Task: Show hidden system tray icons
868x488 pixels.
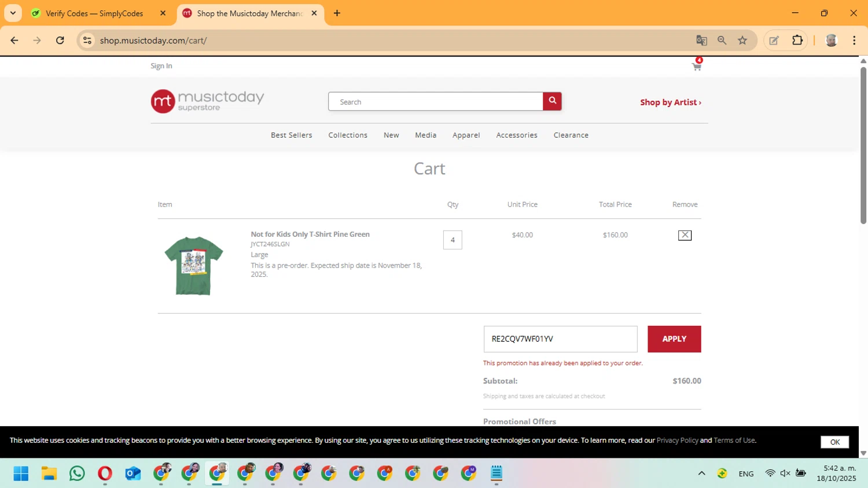Action: pos(701,474)
